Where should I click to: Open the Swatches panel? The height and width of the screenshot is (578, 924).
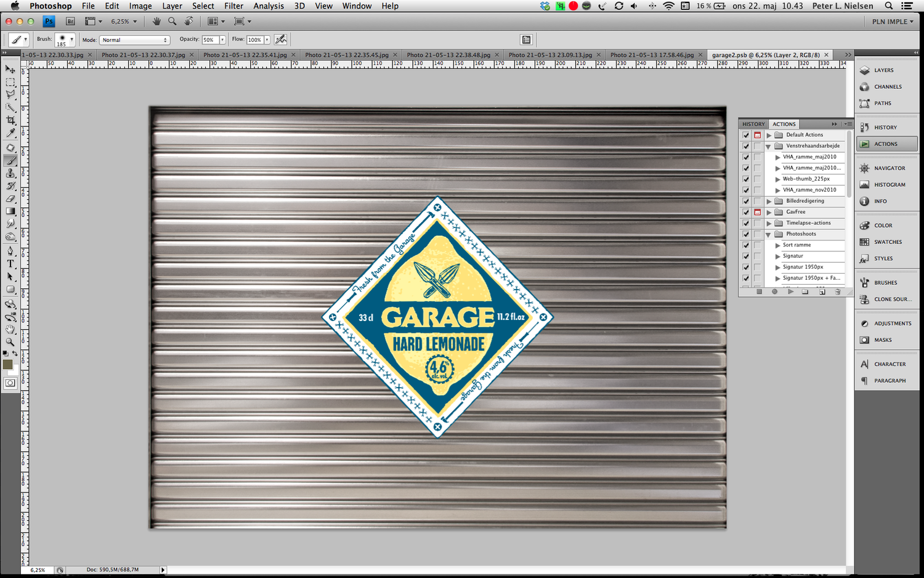887,242
